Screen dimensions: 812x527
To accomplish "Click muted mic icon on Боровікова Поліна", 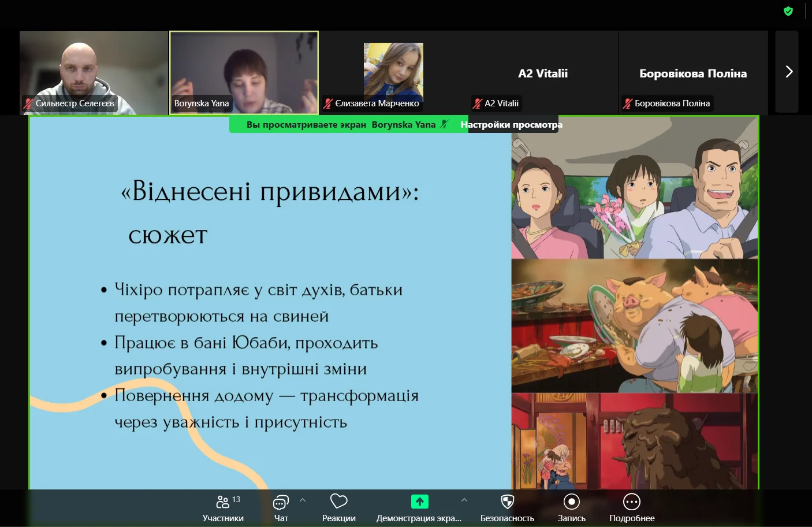I will [x=627, y=103].
